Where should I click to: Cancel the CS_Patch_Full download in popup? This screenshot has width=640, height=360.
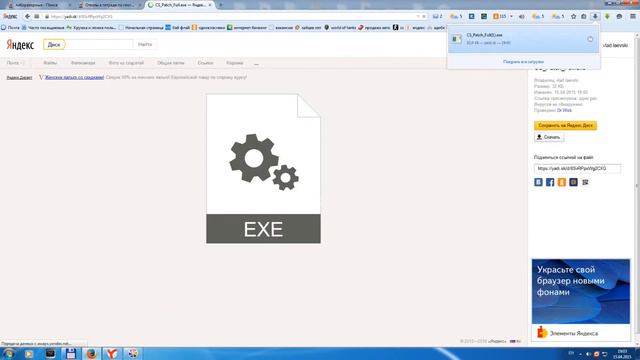coord(590,39)
